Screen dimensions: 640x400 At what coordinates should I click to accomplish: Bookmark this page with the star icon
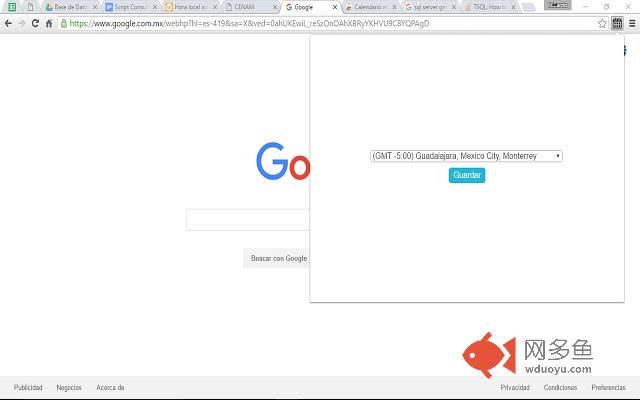point(602,23)
